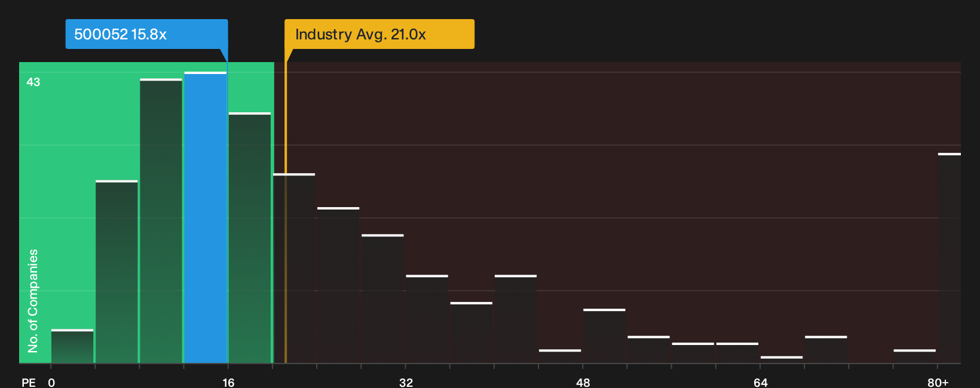Click the x-axis label 0

[51, 383]
